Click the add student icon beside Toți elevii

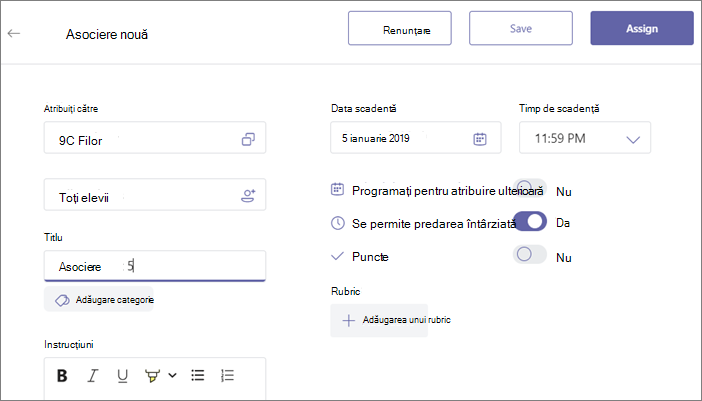point(248,196)
